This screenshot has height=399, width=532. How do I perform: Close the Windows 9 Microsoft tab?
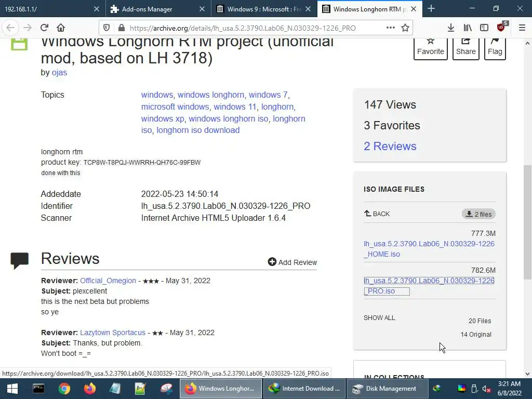[x=308, y=9]
